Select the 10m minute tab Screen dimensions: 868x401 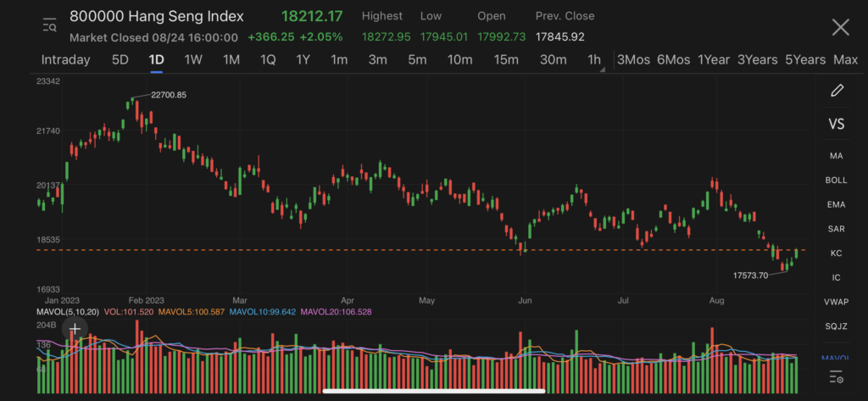coord(459,60)
